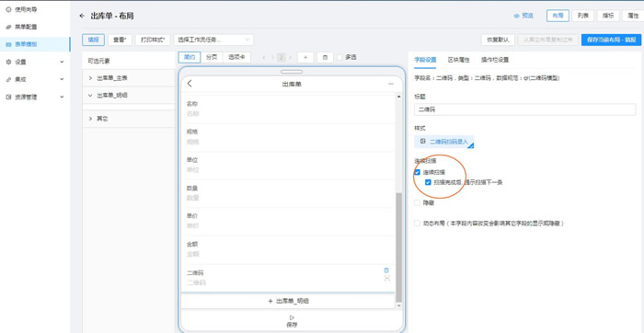Select the 填报 layout mode
Screen dimensions: 644x333
pos(93,40)
